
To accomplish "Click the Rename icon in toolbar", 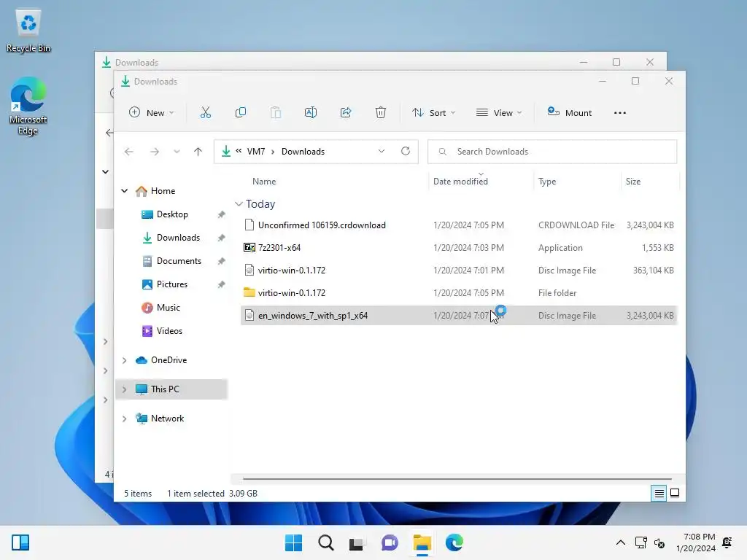I will [x=311, y=113].
